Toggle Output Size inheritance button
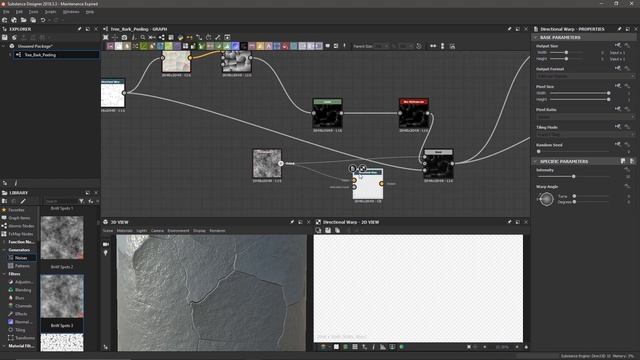Image resolution: width=640 pixels, height=360 pixels. [618, 46]
